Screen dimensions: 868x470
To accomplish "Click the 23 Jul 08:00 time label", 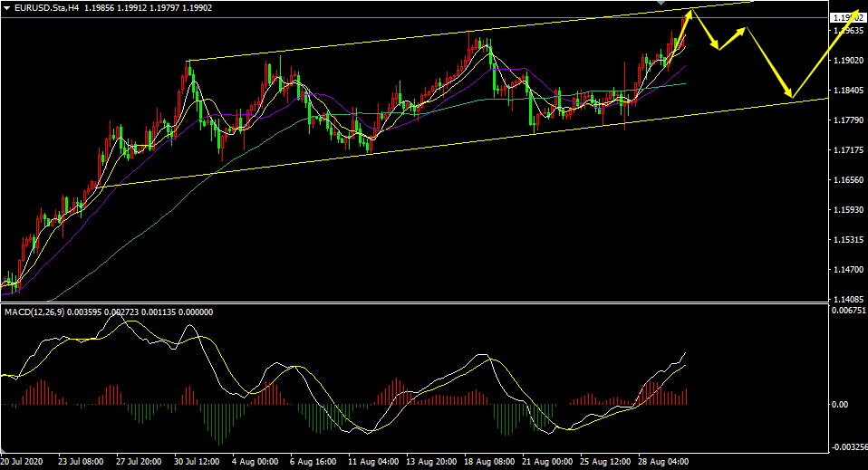I will click(81, 462).
